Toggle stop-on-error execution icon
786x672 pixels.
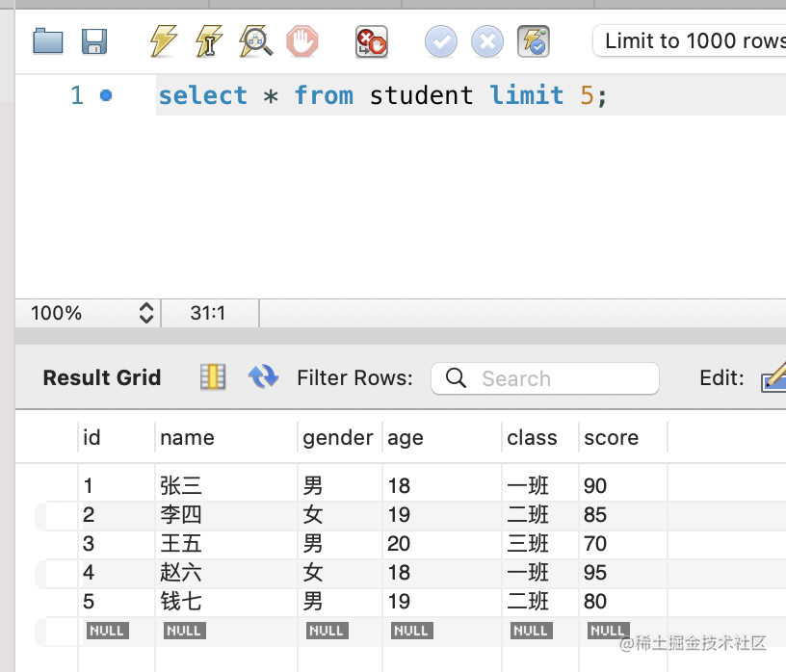[372, 41]
